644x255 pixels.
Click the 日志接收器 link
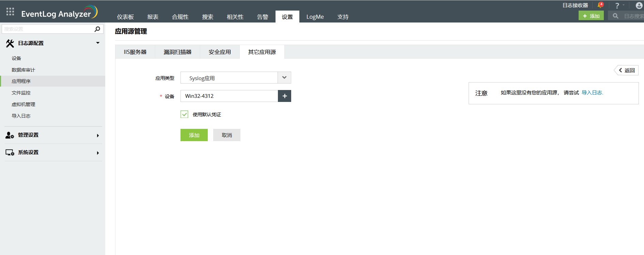click(575, 5)
